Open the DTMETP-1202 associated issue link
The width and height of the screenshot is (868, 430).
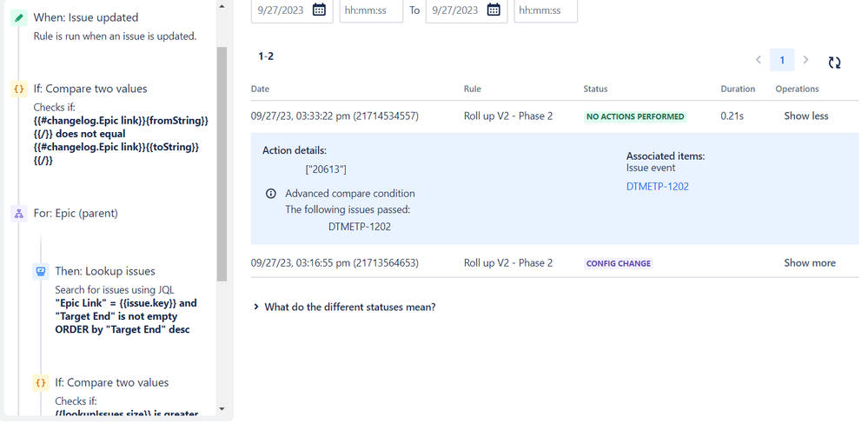tap(658, 187)
